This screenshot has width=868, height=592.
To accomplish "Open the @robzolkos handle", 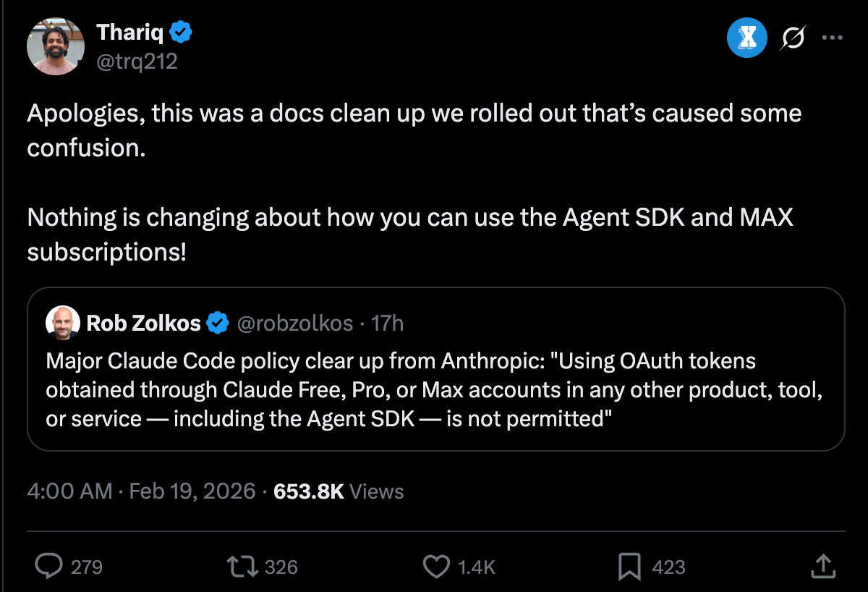I will click(294, 323).
